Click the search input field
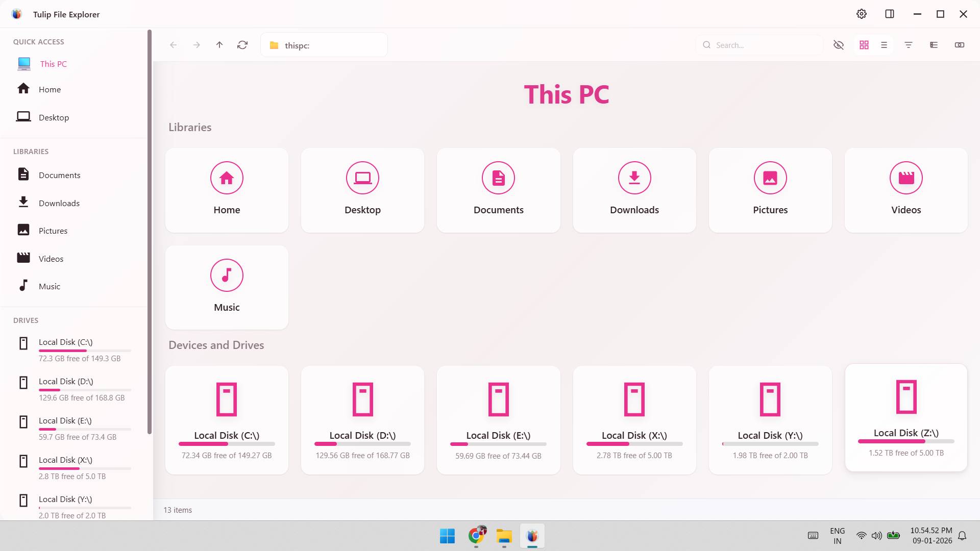 click(759, 45)
